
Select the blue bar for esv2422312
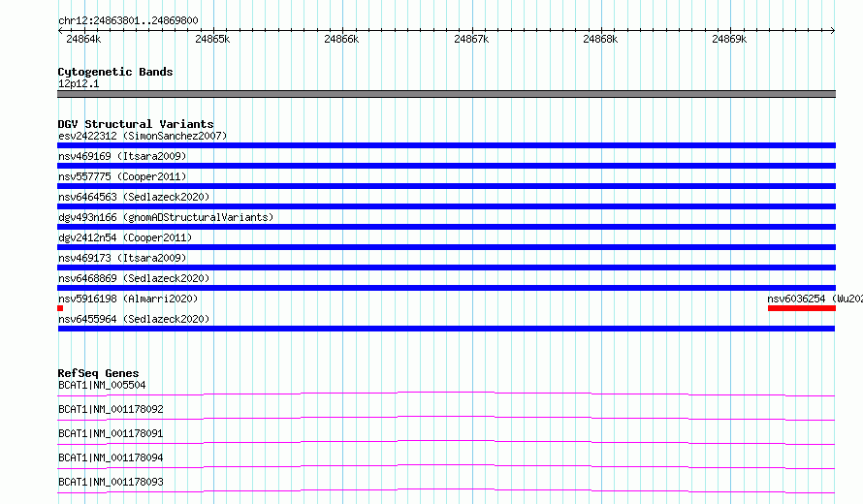click(446, 145)
